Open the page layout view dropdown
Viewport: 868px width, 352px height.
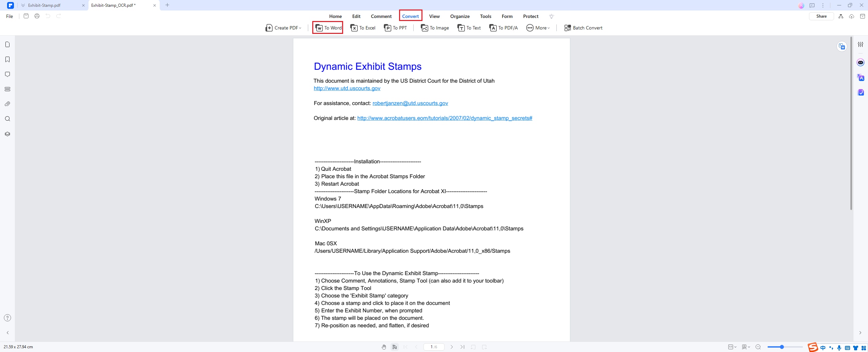[x=746, y=347]
